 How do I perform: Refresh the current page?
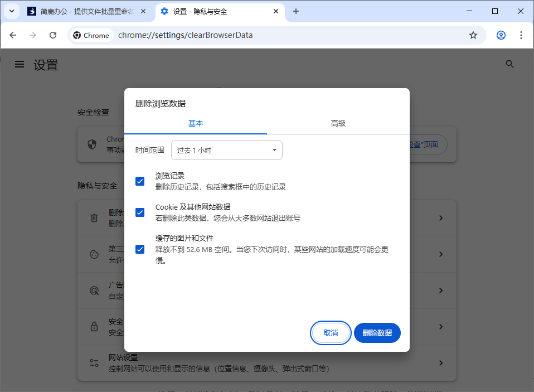53,35
